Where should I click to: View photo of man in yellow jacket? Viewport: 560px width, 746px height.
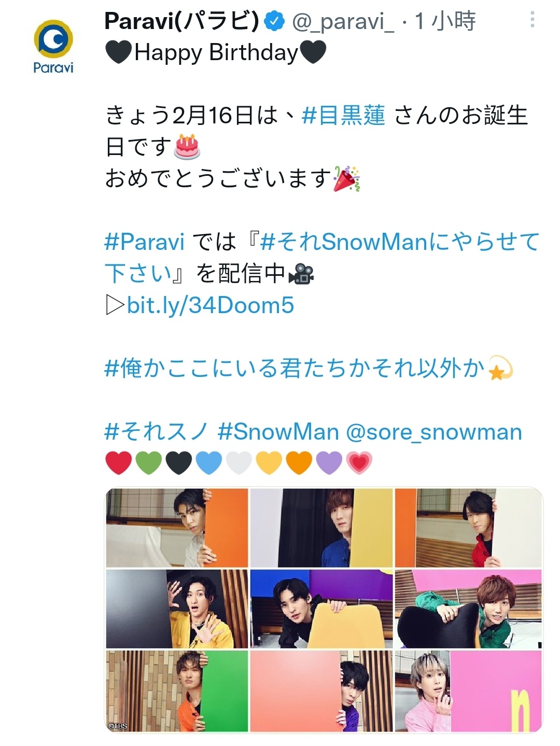click(177, 609)
